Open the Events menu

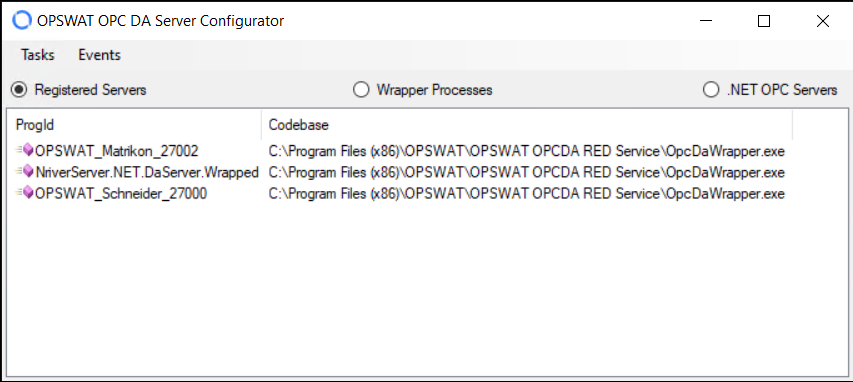[x=100, y=55]
